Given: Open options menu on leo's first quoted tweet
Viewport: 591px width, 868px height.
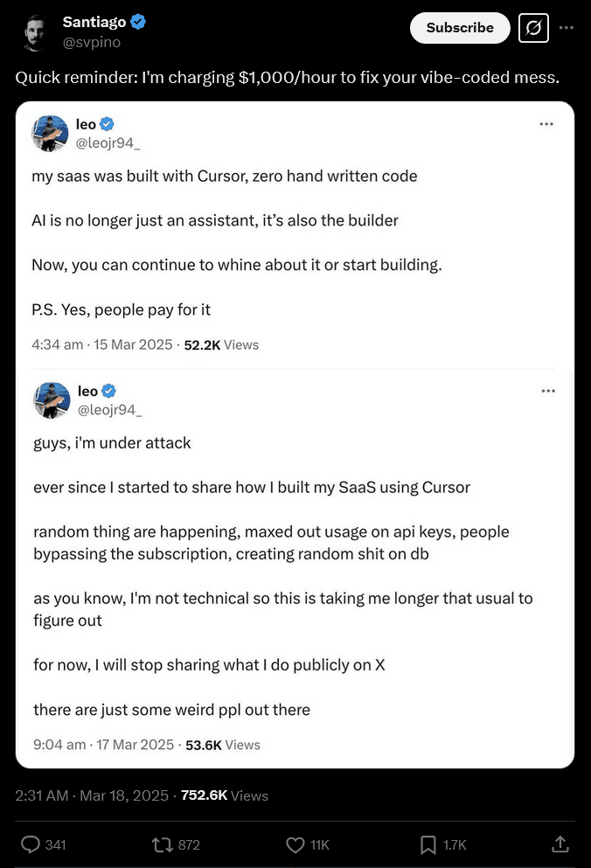Looking at the screenshot, I should 546,123.
